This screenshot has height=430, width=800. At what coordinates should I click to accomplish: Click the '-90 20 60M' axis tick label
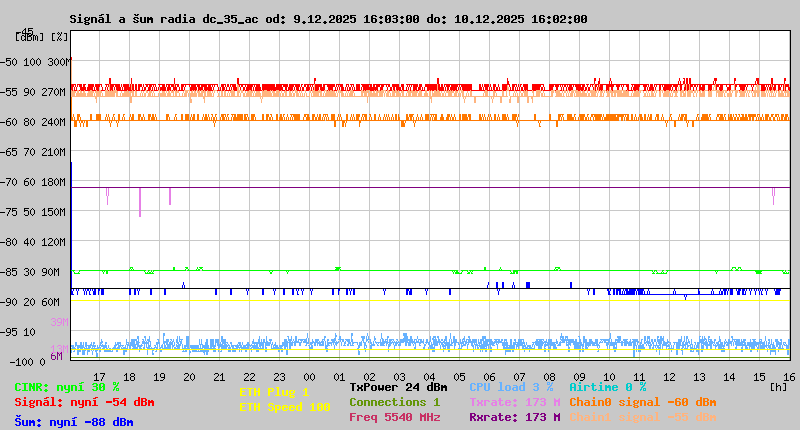tap(30, 302)
